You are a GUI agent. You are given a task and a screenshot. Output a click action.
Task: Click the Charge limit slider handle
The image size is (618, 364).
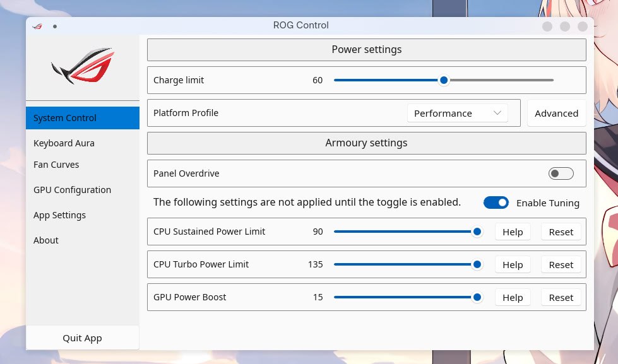coord(444,80)
